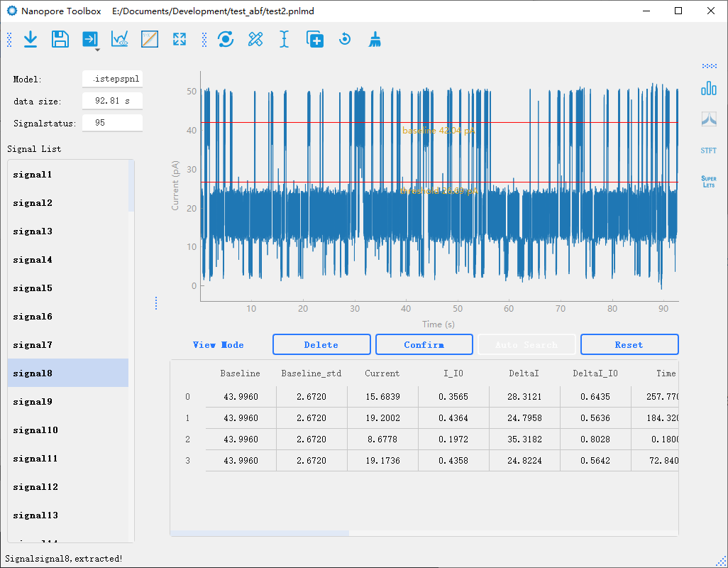Click the Nanopore Toolbox title bar logo

11,11
